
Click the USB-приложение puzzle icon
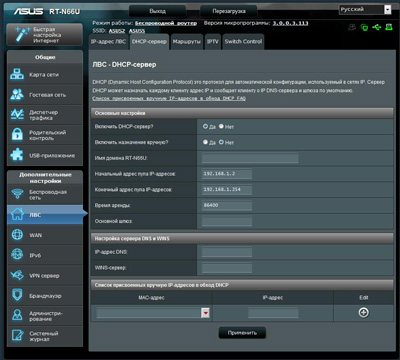(x=17, y=155)
